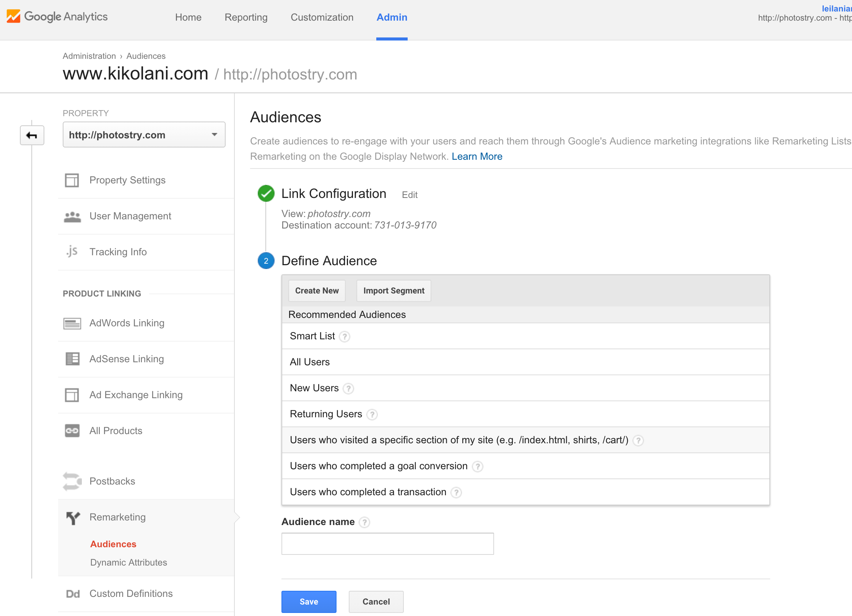Click the Create New tab
852x616 pixels.
317,290
